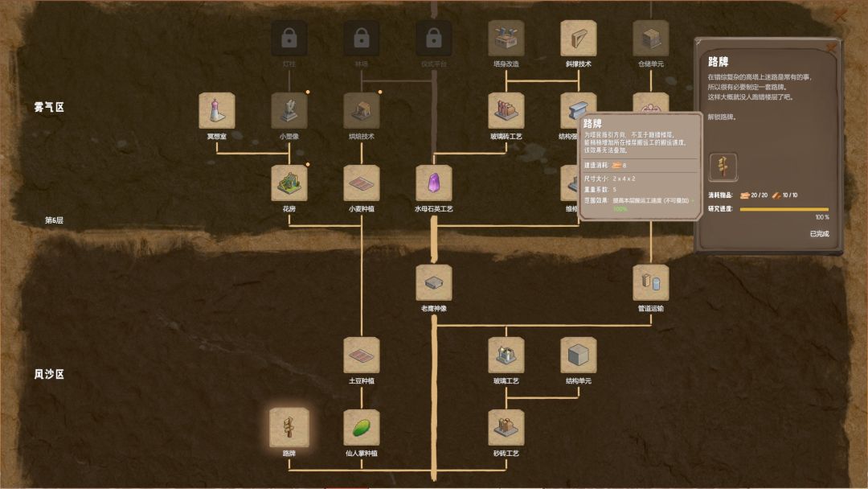
Task: Open the 花房 greenhouse technology
Action: tap(289, 183)
